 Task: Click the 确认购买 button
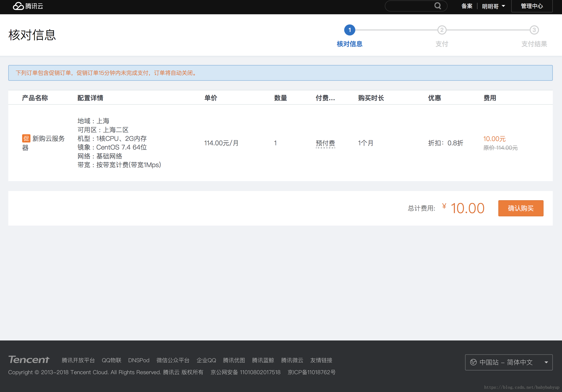pyautogui.click(x=520, y=208)
